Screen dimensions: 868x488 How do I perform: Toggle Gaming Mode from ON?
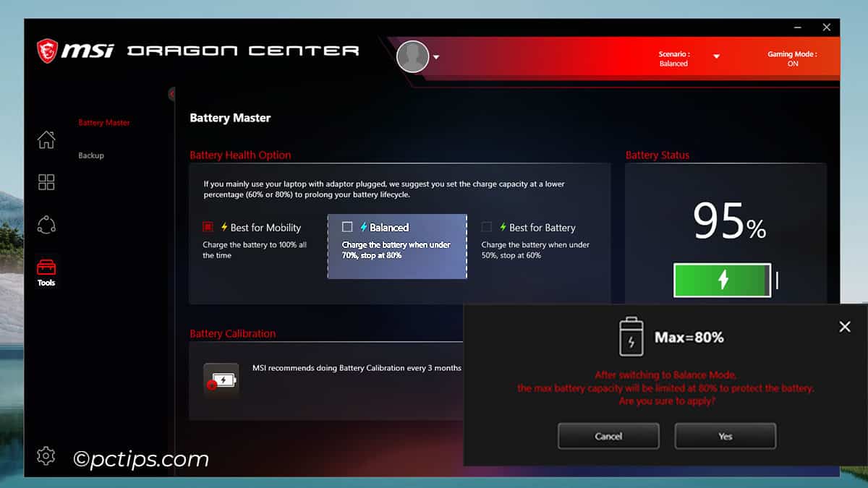click(x=792, y=59)
